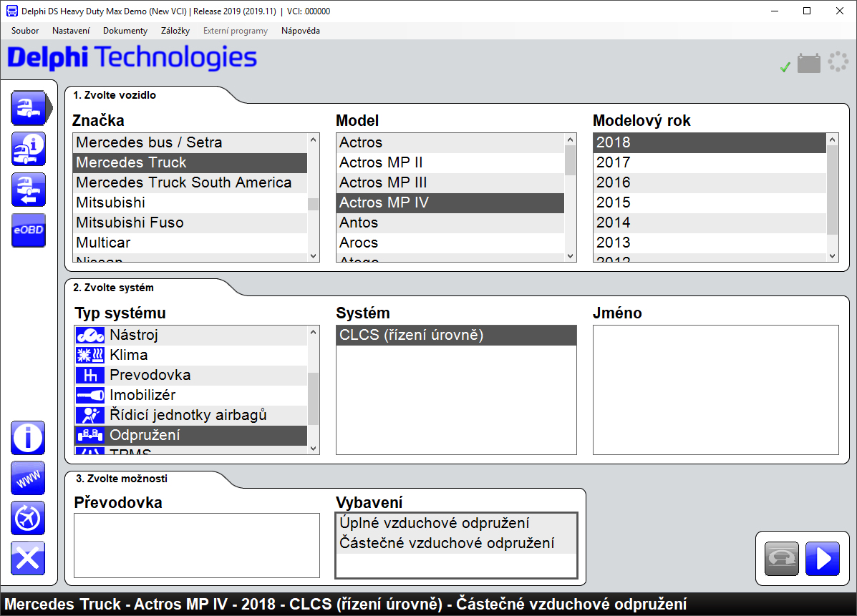This screenshot has width=857, height=616.
Task: Click Značka list scroll-up arrow
Action: [313, 140]
